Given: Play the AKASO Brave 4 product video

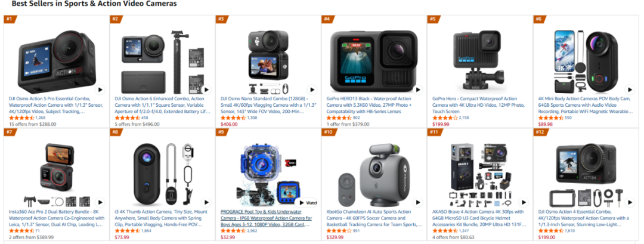Looking at the screenshot, I should click(524, 202).
